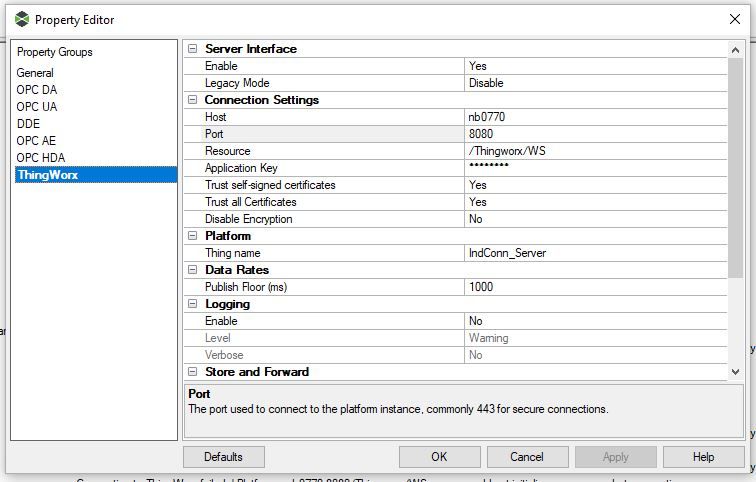This screenshot has width=756, height=482.
Task: Select the Legacy Mode label
Action: pos(237,83)
